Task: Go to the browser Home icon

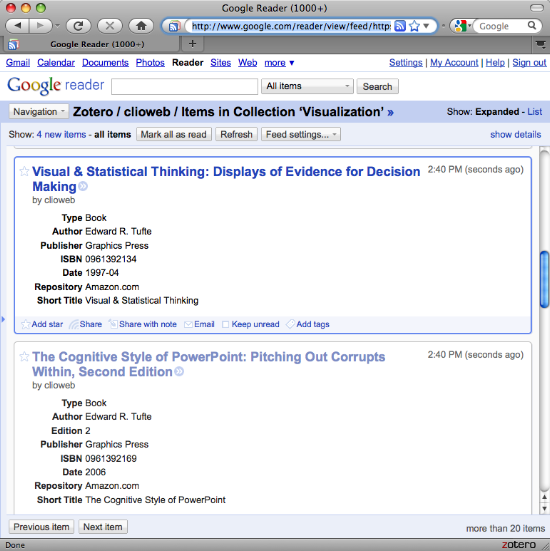Action: tap(141, 26)
